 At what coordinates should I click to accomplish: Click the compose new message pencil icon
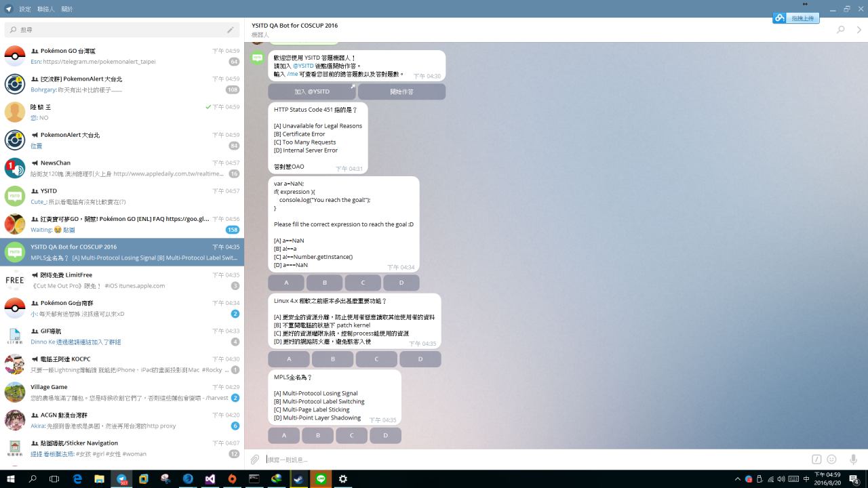231,30
